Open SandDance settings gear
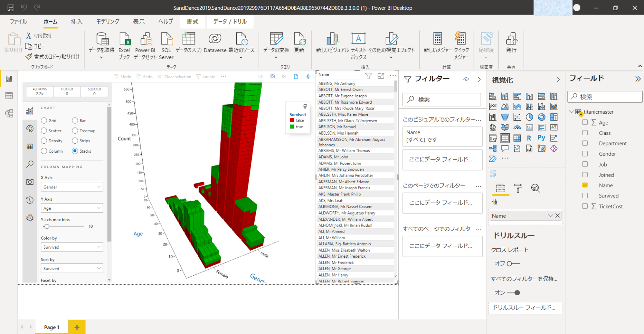 (30, 218)
